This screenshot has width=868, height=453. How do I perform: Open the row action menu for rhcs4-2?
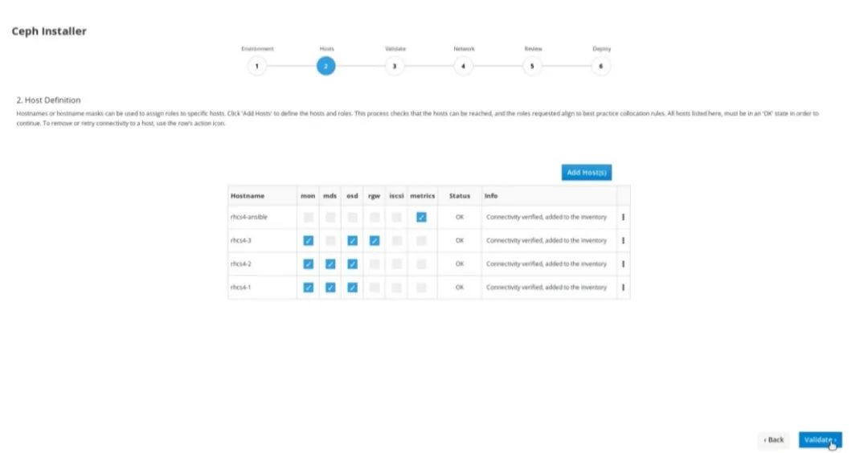pos(624,263)
